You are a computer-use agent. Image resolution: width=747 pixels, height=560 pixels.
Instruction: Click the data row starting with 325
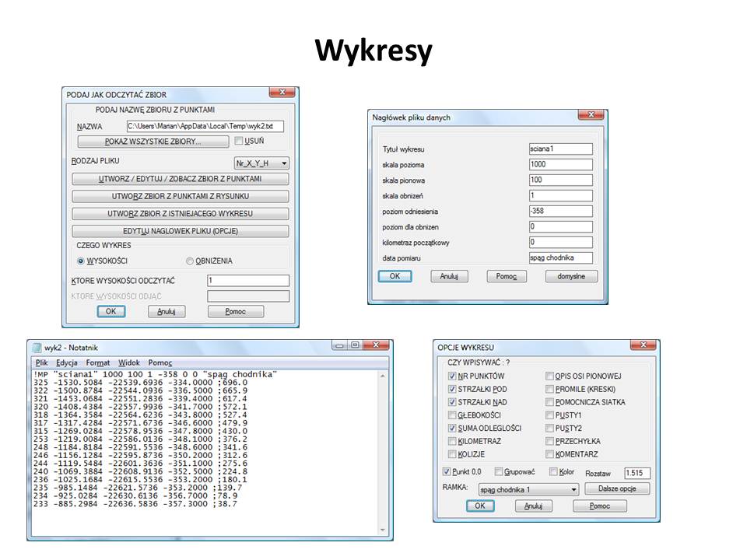pos(141,383)
